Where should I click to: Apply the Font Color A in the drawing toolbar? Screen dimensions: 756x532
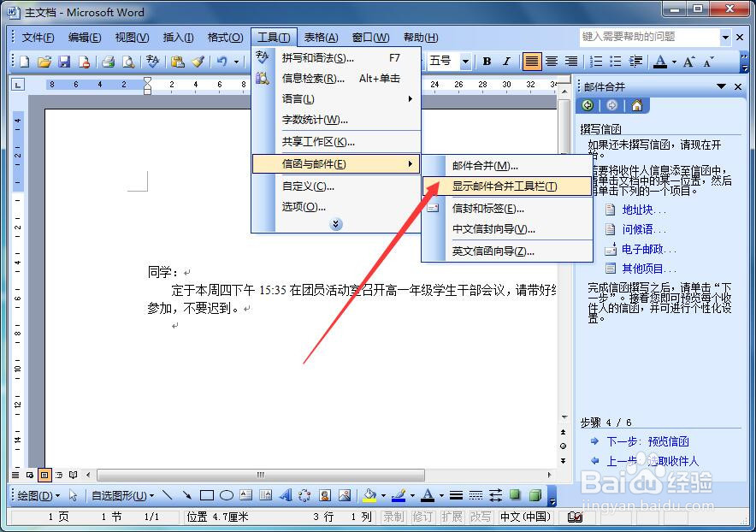tap(428, 495)
